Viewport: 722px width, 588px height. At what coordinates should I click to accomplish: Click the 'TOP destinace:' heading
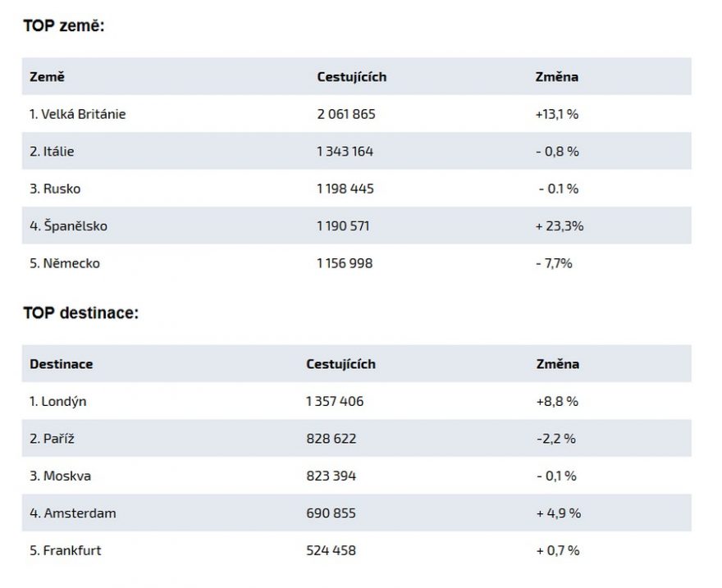point(80,312)
